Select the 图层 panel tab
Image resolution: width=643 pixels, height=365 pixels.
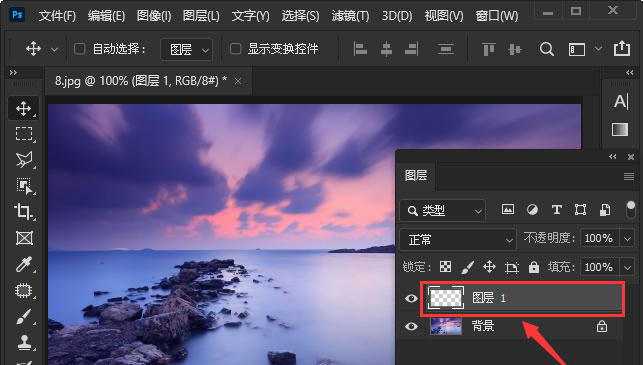[416, 176]
